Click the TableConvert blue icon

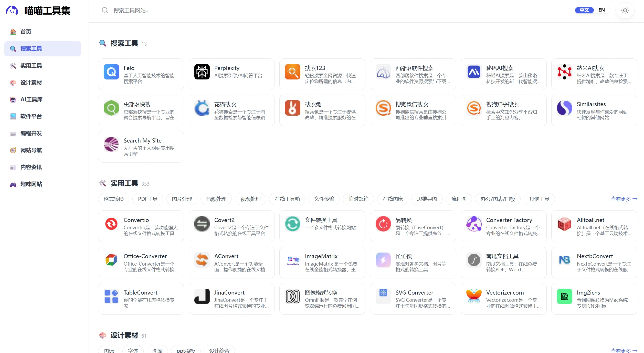tap(111, 296)
